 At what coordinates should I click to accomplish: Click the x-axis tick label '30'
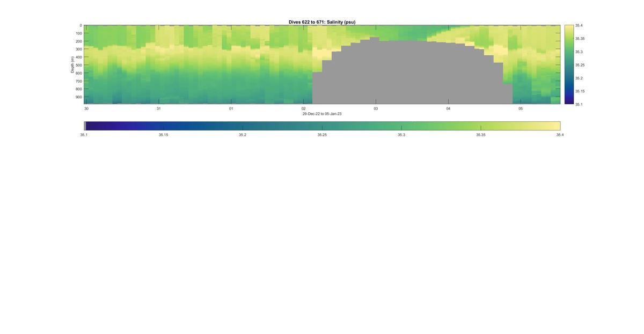(x=86, y=108)
